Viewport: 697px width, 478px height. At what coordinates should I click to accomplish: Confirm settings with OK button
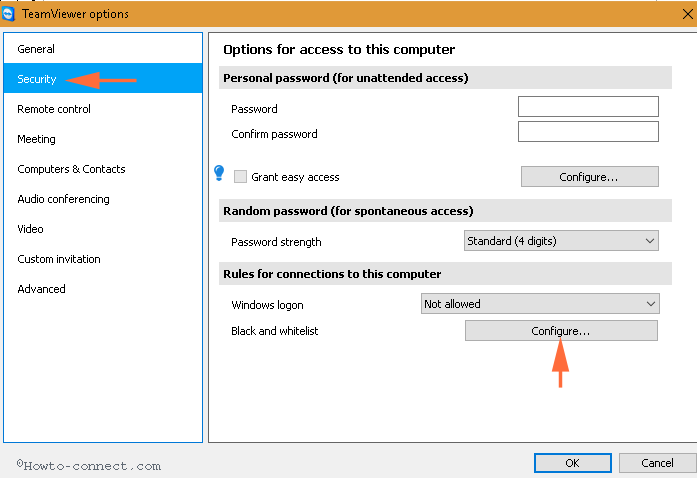click(573, 463)
